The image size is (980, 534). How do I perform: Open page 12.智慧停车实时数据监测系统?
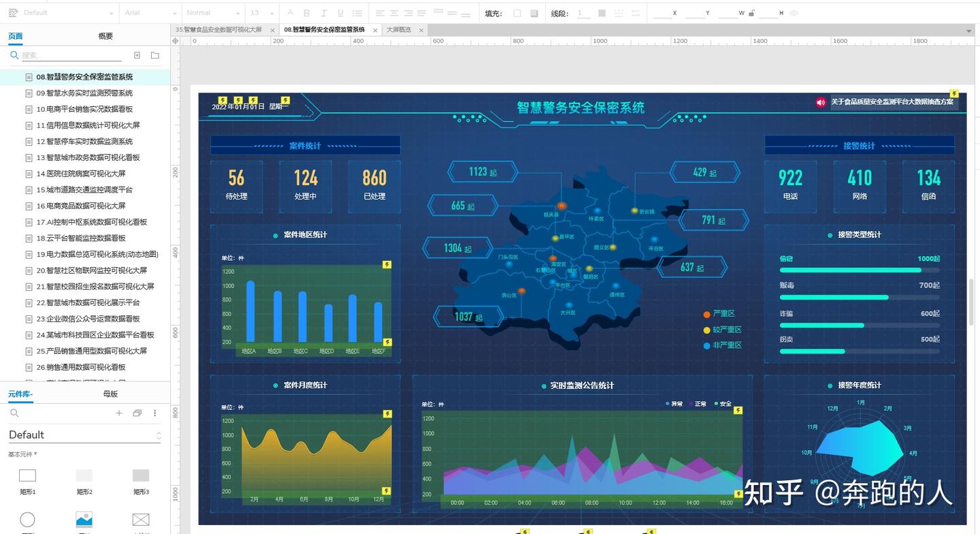pyautogui.click(x=84, y=141)
